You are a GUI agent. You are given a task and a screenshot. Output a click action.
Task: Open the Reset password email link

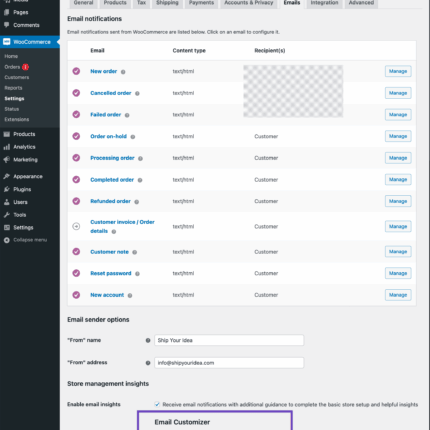point(111,273)
